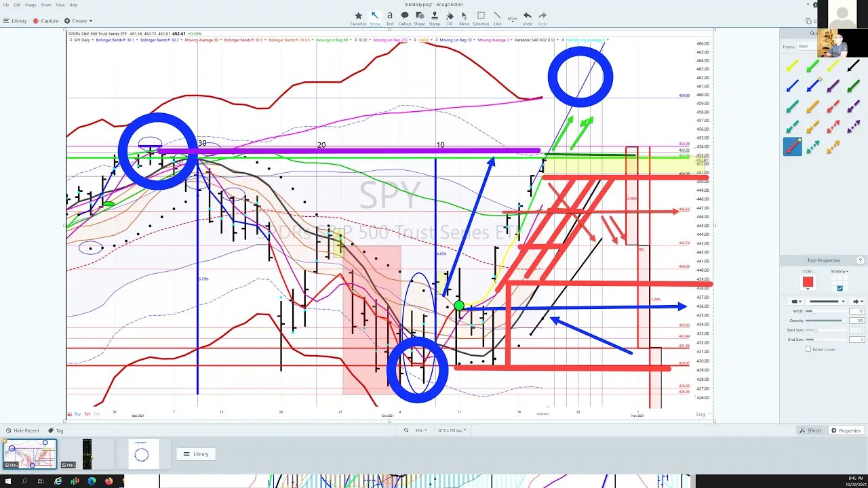Open the Image menu

(x=31, y=5)
